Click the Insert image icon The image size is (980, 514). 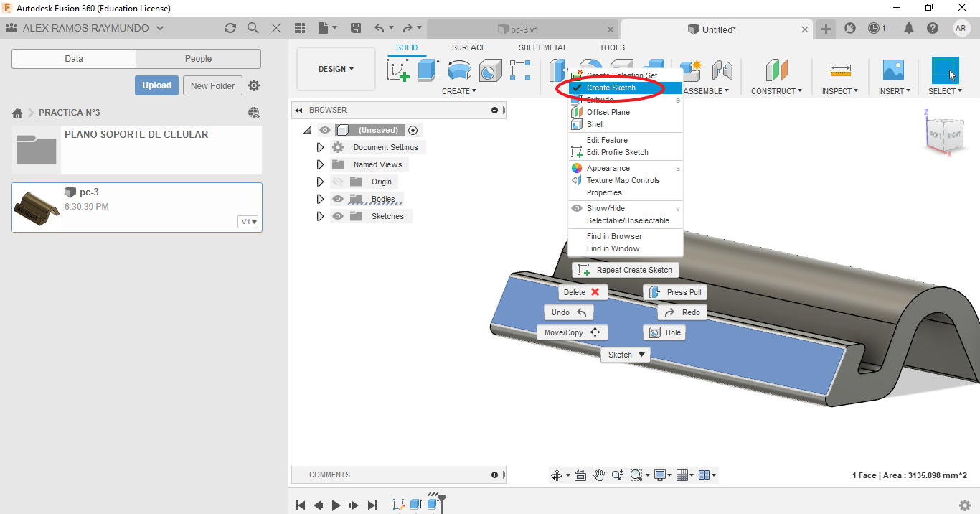point(893,70)
